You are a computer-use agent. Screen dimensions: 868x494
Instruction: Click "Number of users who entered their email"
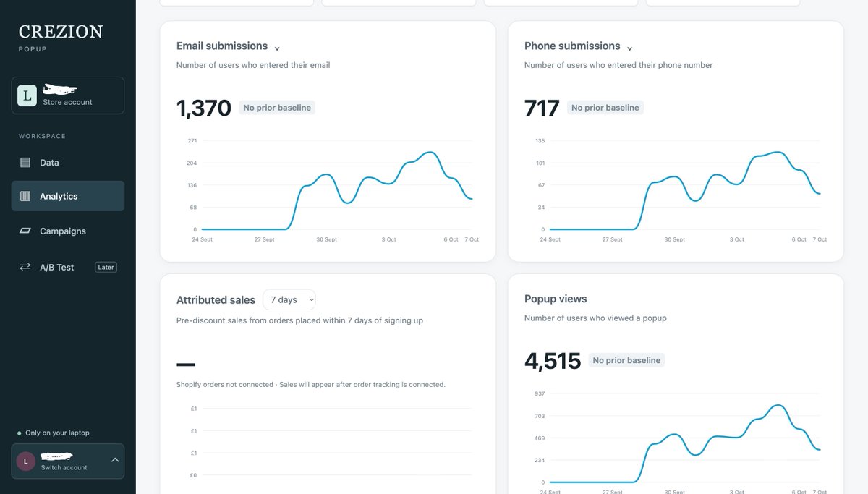(x=253, y=65)
